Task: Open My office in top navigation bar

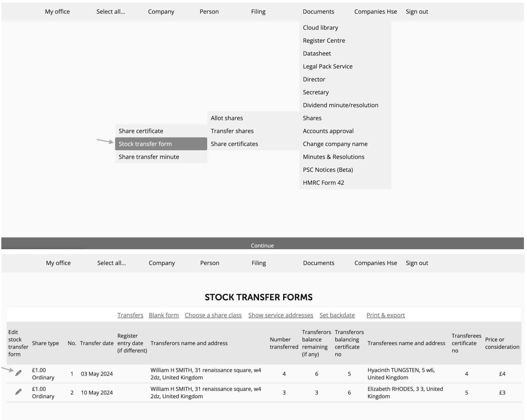Action: tap(57, 12)
